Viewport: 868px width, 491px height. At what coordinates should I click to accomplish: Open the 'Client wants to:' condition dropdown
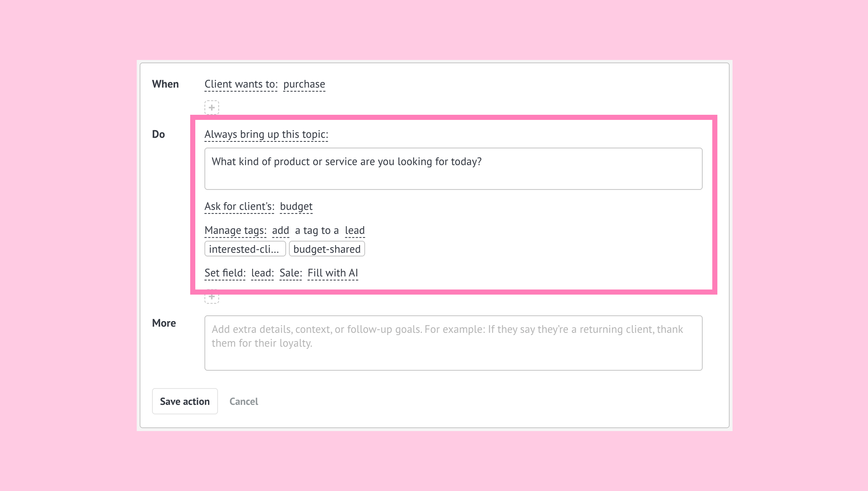[x=241, y=84]
